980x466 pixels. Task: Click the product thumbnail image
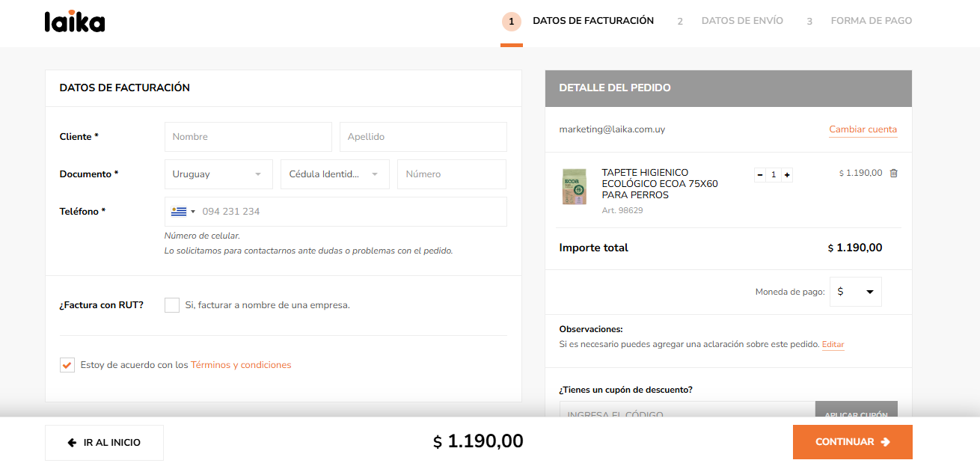(575, 187)
